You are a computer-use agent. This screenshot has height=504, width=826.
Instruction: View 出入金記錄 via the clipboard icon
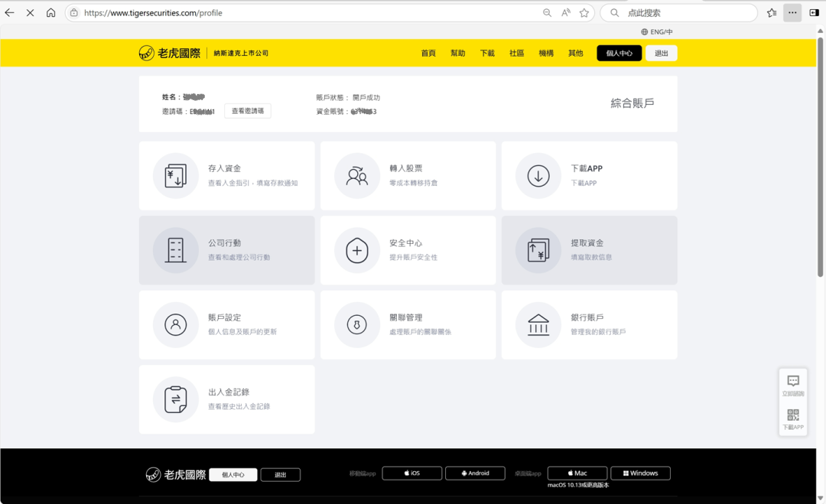coord(176,398)
